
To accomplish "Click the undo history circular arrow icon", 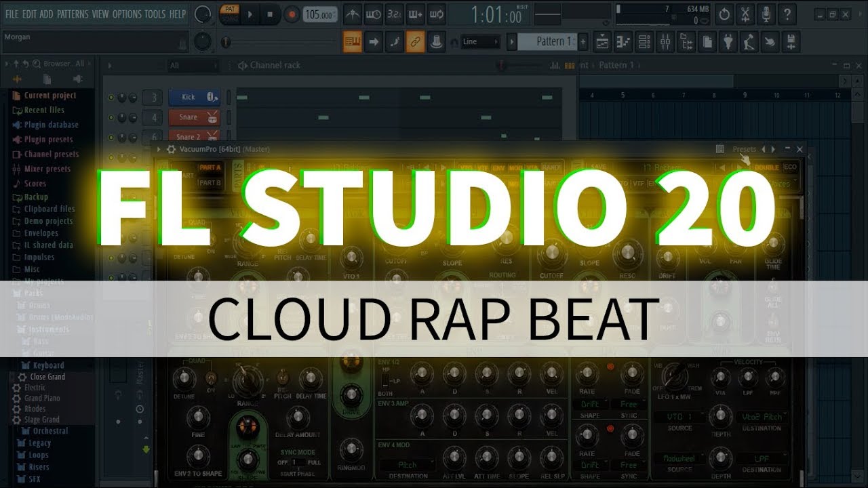I will click(x=724, y=14).
